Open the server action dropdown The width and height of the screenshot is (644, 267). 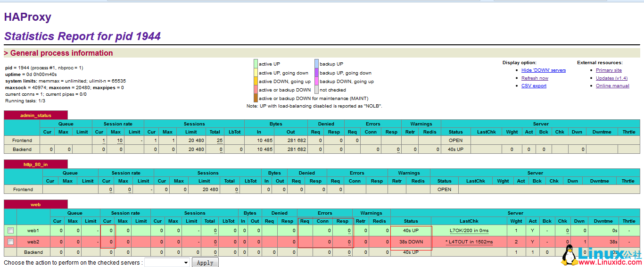(167, 263)
